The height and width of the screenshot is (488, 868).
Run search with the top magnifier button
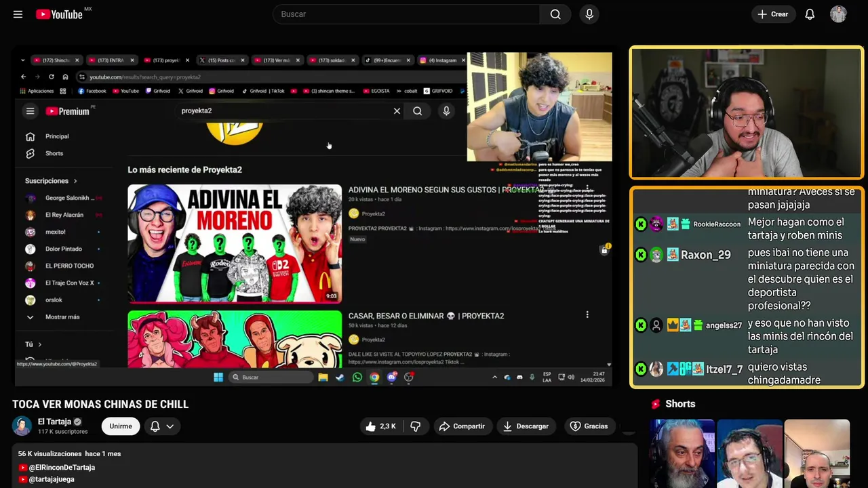[555, 14]
